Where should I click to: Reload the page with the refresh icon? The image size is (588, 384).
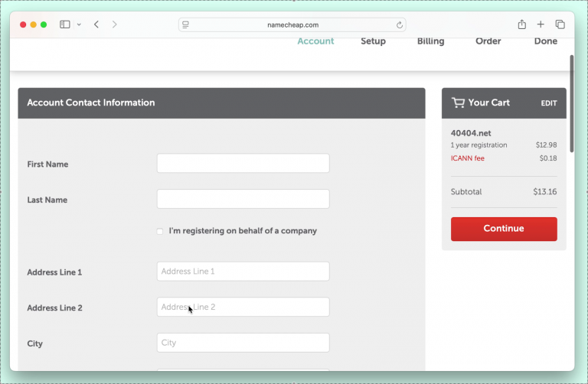click(400, 24)
